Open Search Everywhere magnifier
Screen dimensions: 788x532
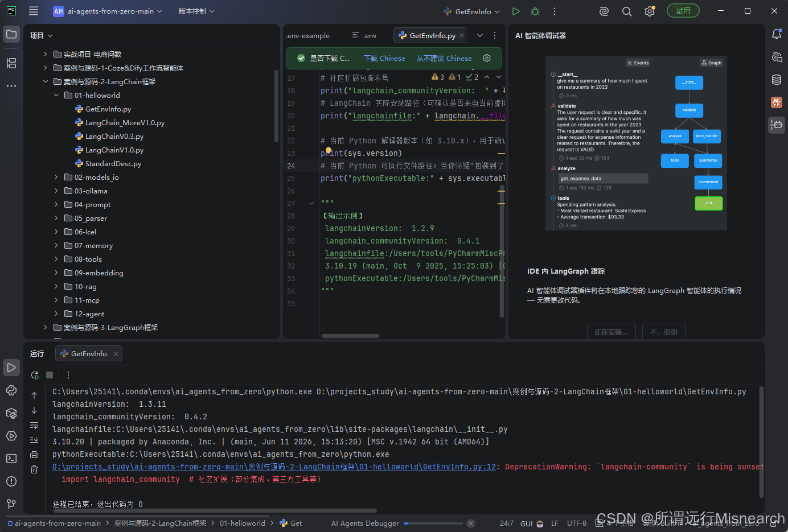click(x=627, y=11)
